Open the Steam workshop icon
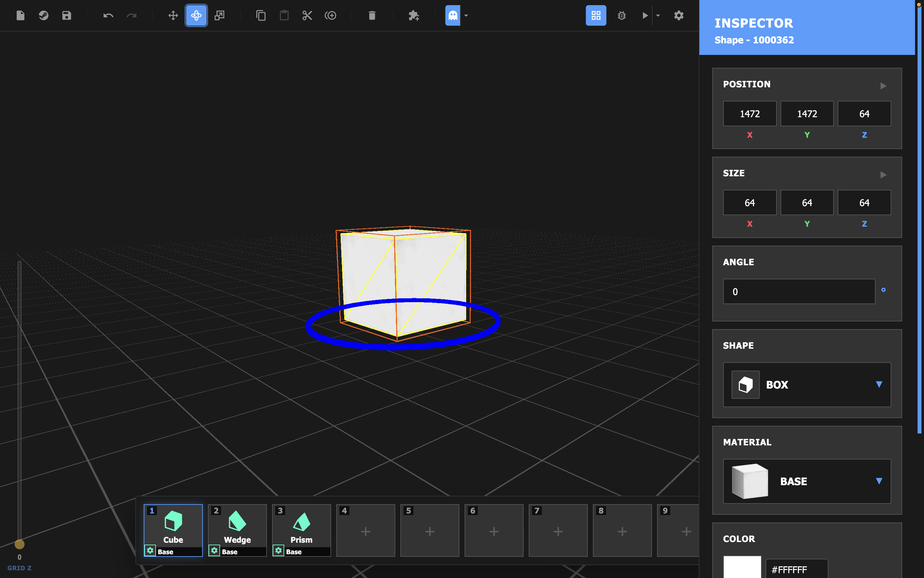Screen dimensions: 924x578 (44, 15)
